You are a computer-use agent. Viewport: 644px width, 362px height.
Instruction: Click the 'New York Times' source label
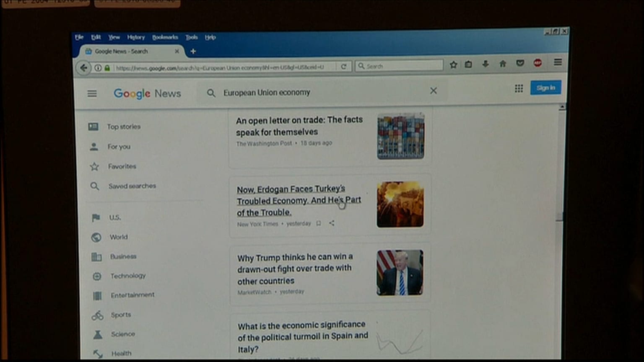pos(257,224)
